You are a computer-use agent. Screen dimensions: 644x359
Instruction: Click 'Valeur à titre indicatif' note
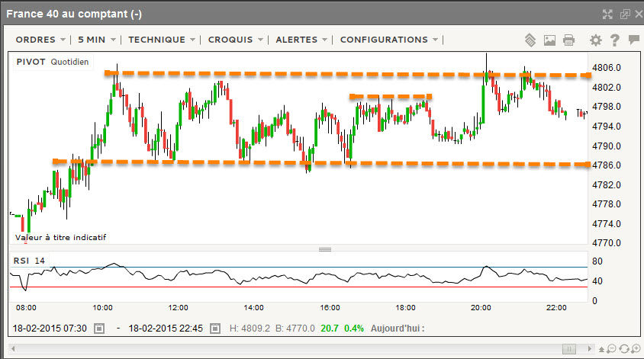coord(61,237)
